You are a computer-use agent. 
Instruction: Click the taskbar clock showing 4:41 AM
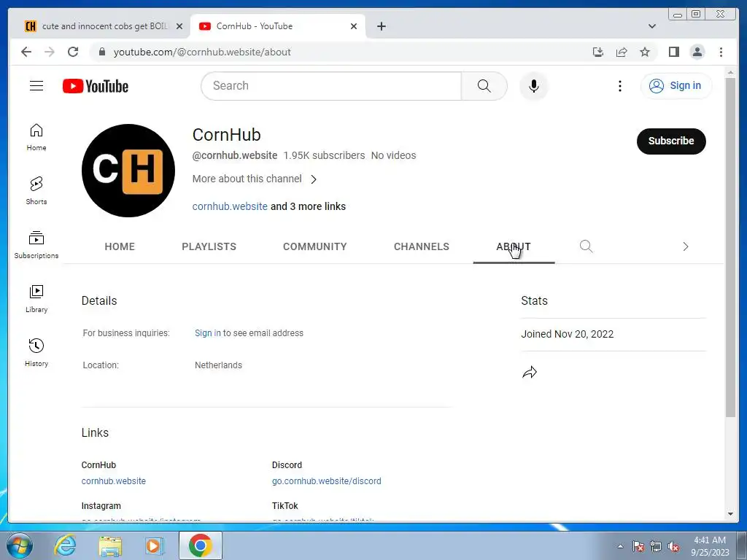click(x=710, y=546)
